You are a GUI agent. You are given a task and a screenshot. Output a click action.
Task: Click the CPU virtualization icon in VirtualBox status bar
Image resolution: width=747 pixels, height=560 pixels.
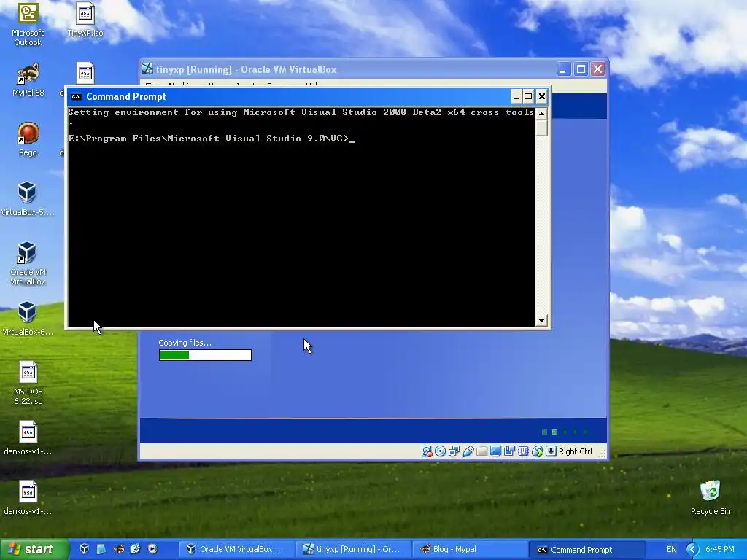pos(524,451)
